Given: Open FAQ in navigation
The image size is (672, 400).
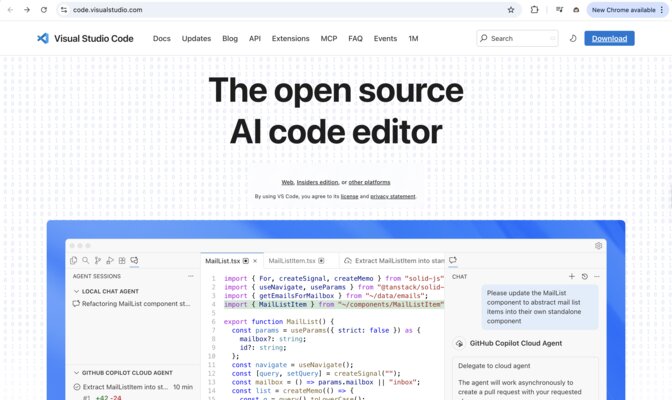Looking at the screenshot, I should point(355,38).
